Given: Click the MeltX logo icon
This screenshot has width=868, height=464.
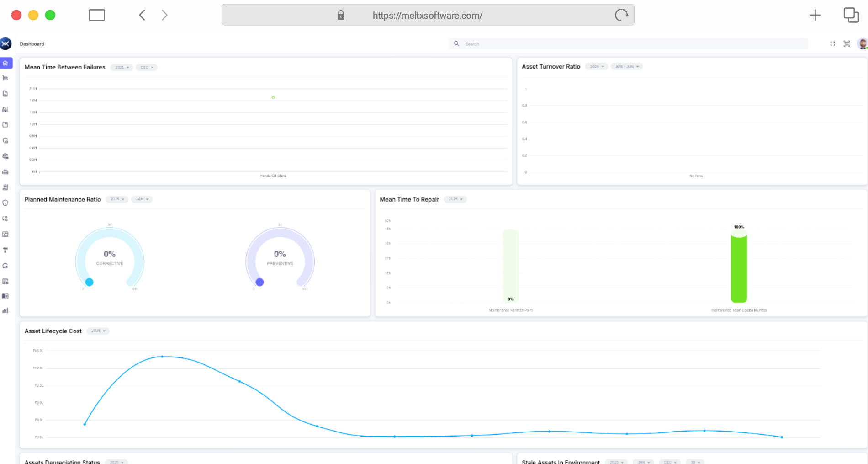Looking at the screenshot, I should point(5,44).
